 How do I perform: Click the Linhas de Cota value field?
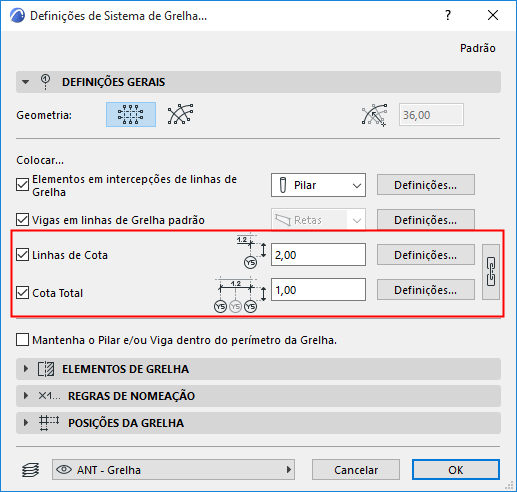tap(318, 255)
